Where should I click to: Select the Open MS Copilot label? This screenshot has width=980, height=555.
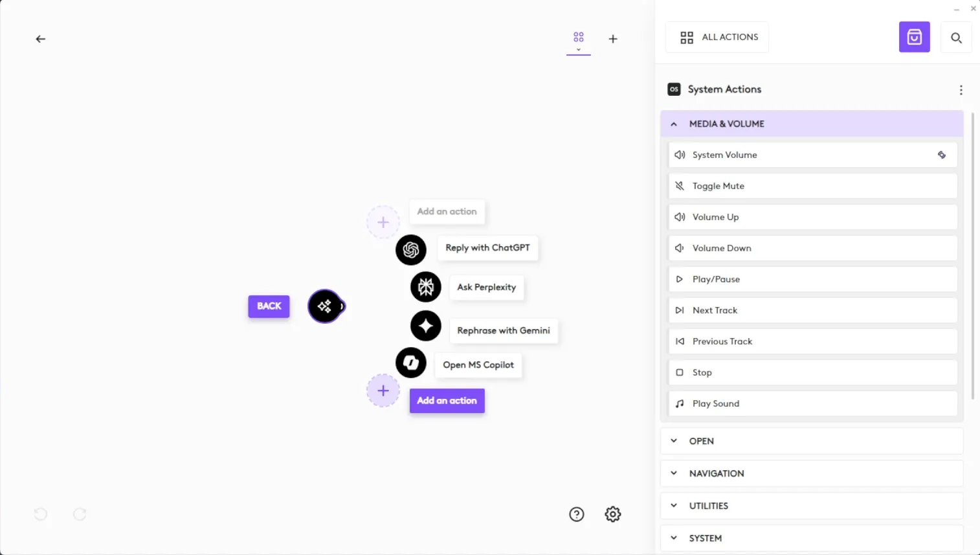point(478,365)
